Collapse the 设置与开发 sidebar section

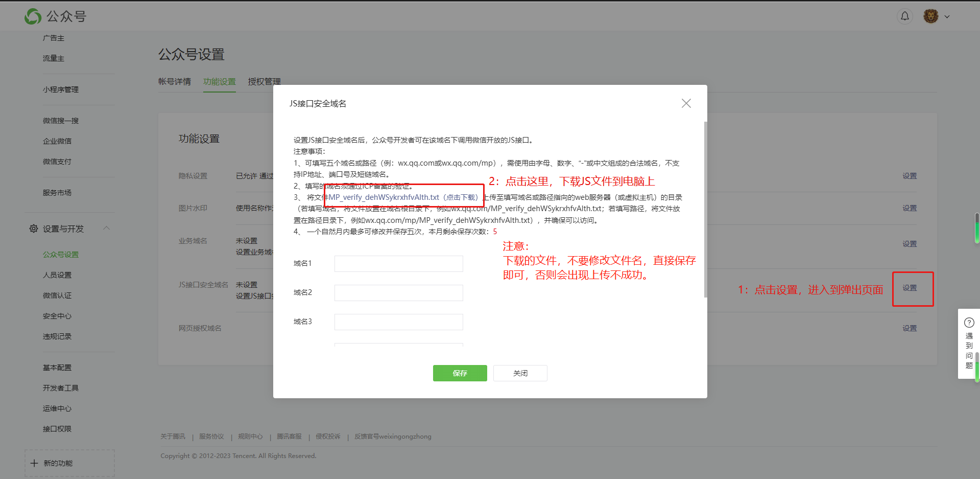pos(106,228)
